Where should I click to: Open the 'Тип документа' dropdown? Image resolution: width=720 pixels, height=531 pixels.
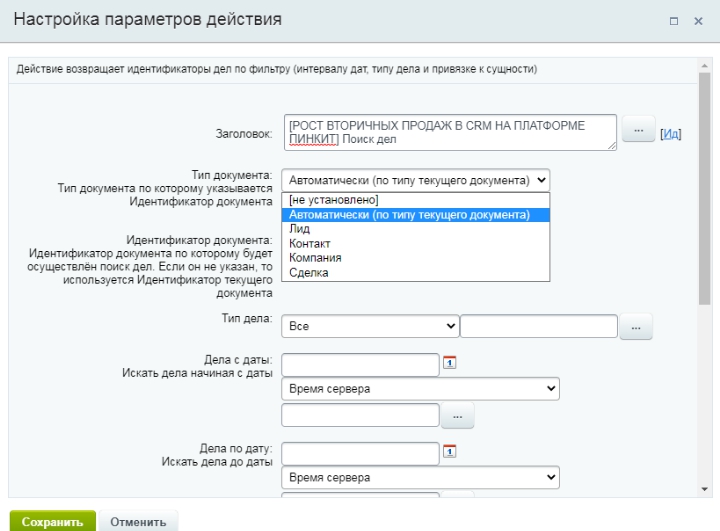coord(415,180)
